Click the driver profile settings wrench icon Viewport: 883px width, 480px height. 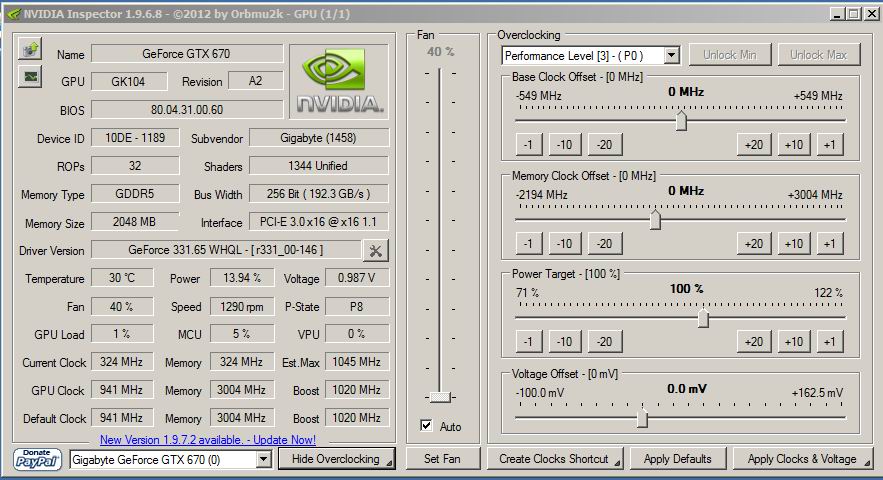[376, 250]
